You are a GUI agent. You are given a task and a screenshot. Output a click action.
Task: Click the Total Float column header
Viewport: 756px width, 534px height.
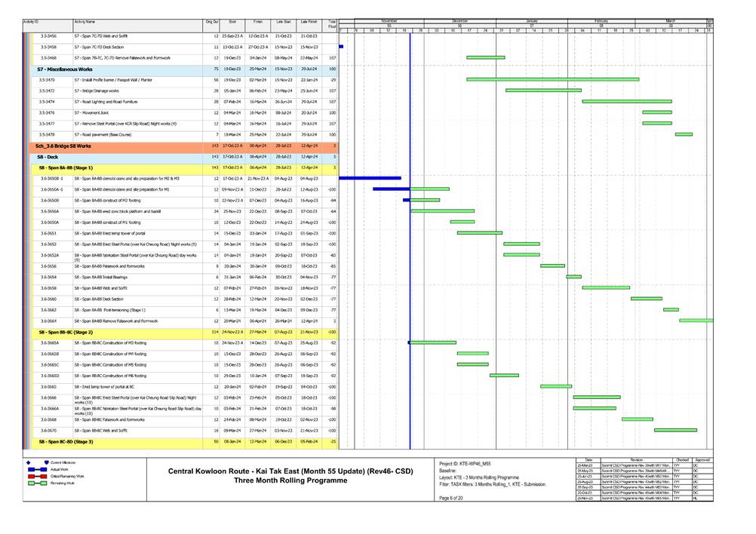333,26
